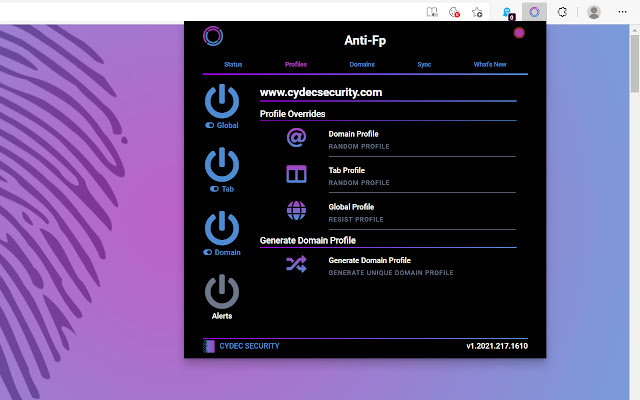The width and height of the screenshot is (640, 400).
Task: Click the www.cydecsecurity.com domain heading
Action: click(321, 92)
